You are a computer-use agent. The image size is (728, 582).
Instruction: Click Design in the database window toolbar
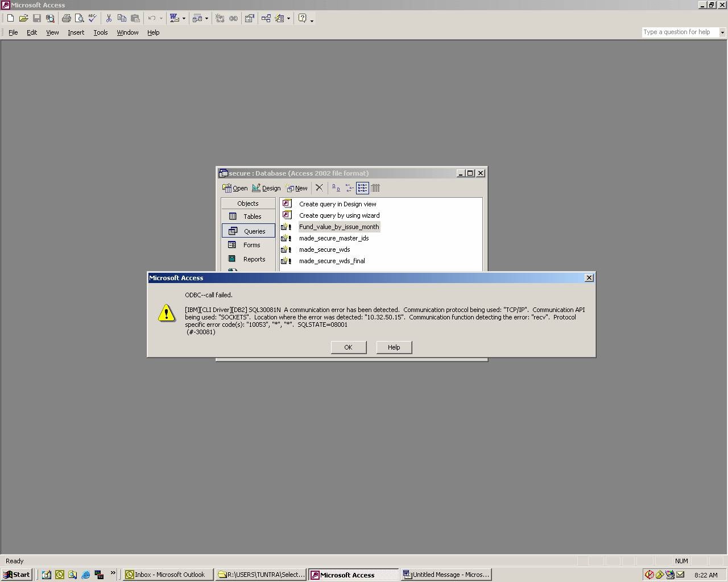coord(266,188)
